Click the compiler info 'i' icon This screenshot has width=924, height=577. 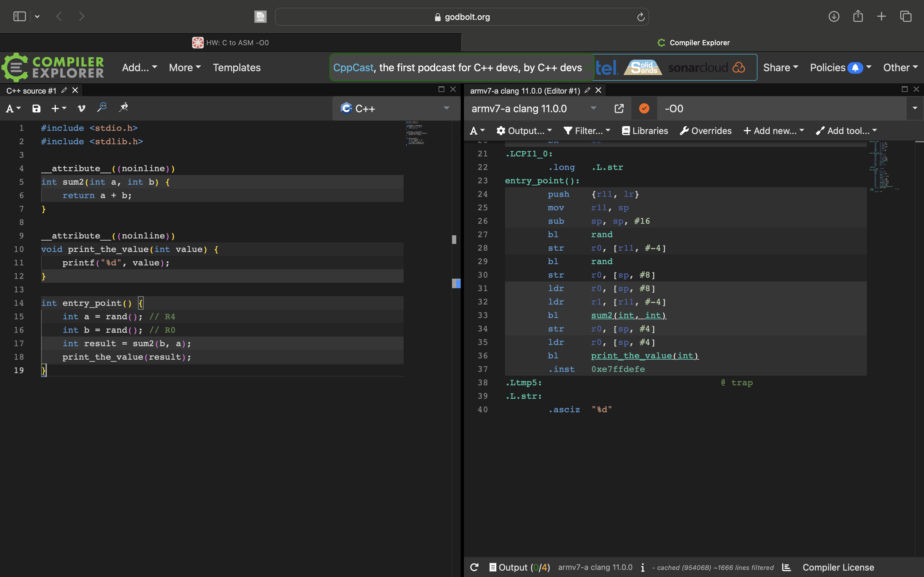[x=643, y=567]
